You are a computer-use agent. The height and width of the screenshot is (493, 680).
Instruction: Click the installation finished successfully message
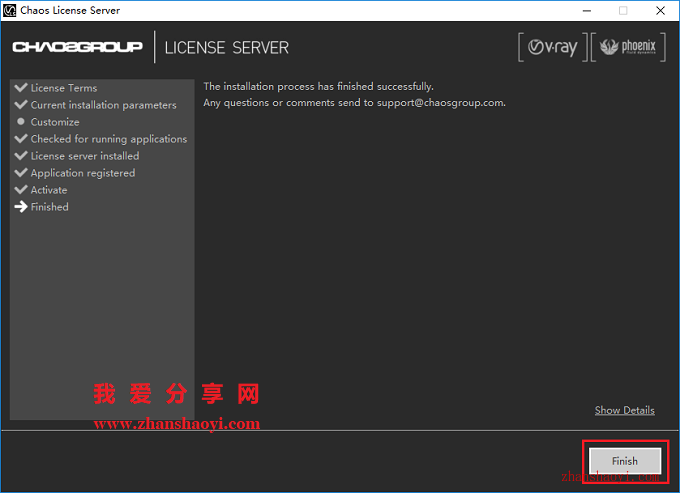(x=318, y=87)
